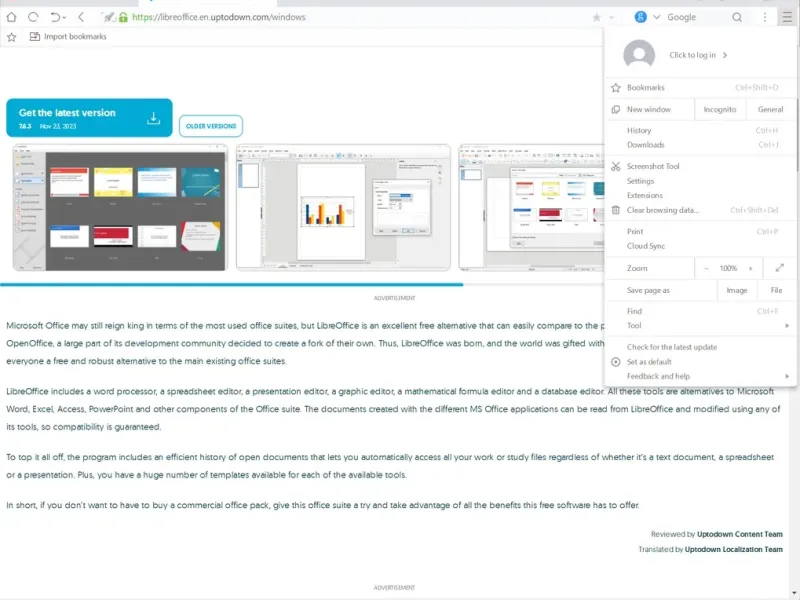Click Check for the latest update
This screenshot has height=600, width=800.
700,347
